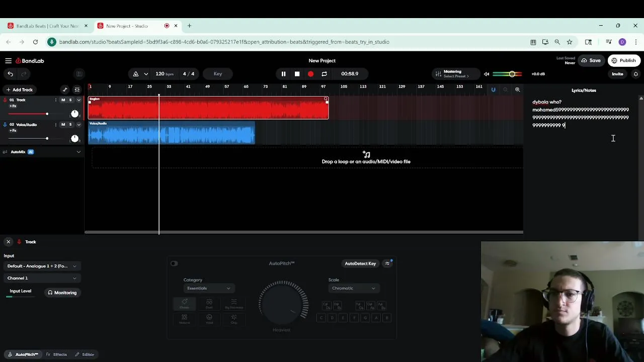Start recording with the red button

point(310,74)
